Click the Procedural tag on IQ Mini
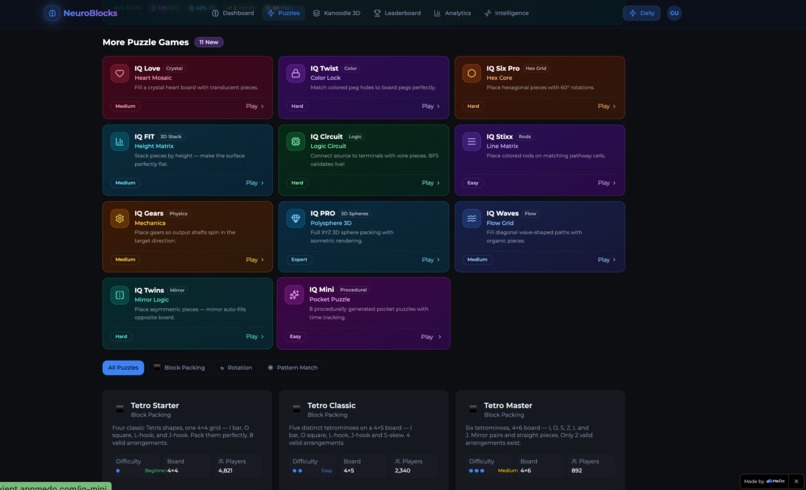This screenshot has width=806, height=490. 354,290
